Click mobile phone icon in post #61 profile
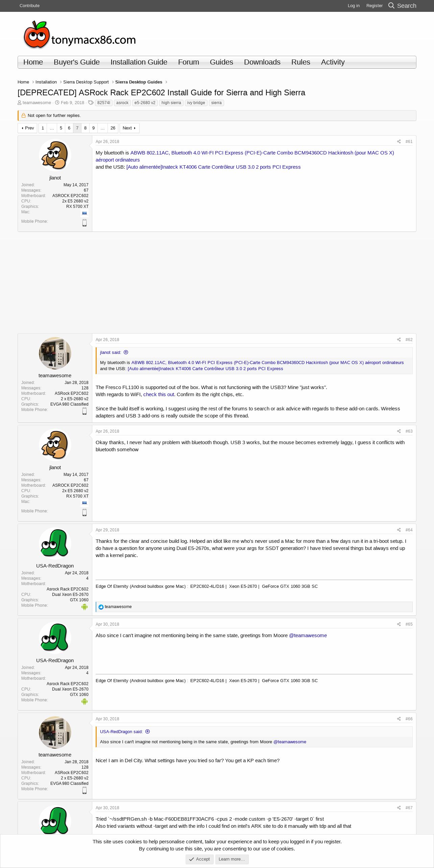This screenshot has height=868, width=434. pos(85,223)
